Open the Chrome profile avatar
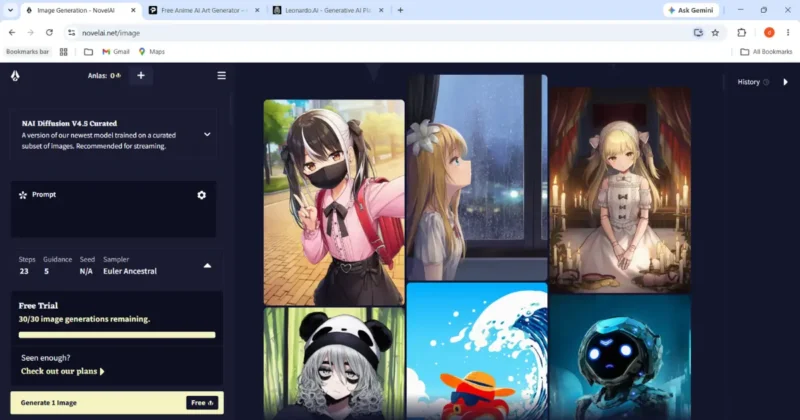The height and width of the screenshot is (420, 800). pos(769,33)
